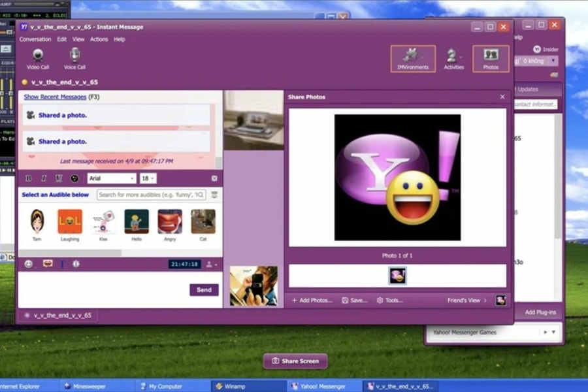Open the Arial font dropdown
Image resolution: width=588 pixels, height=392 pixels.
click(112, 178)
